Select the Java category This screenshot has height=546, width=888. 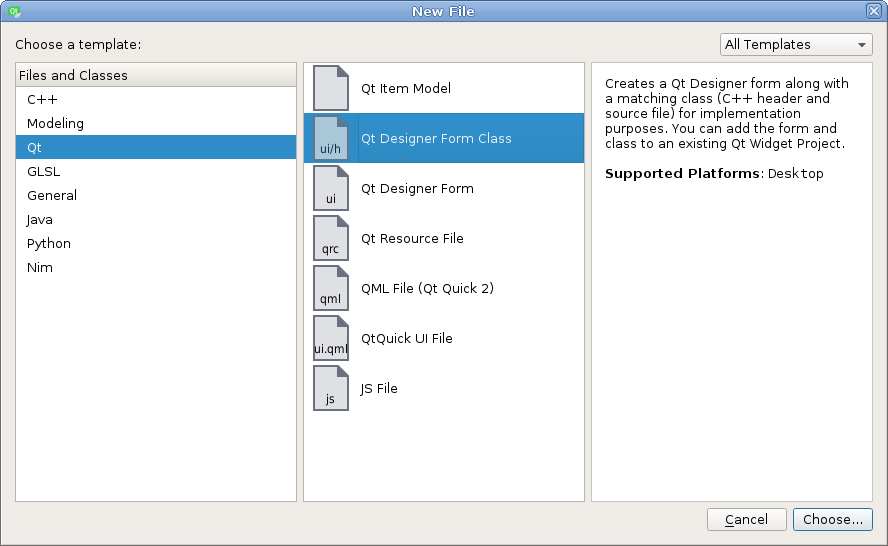click(40, 220)
